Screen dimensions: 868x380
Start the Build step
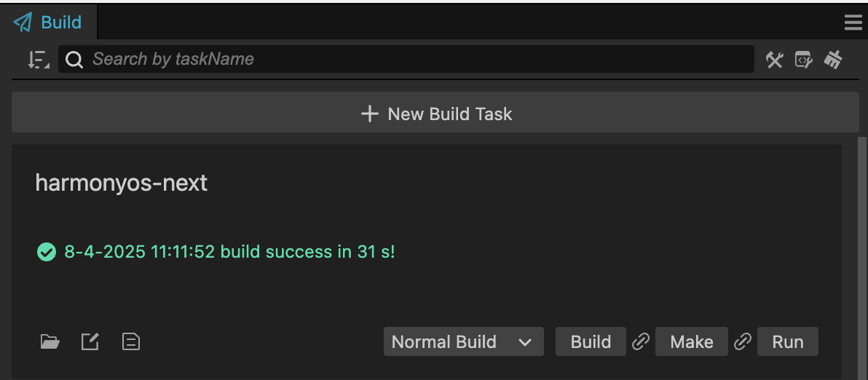coord(591,342)
